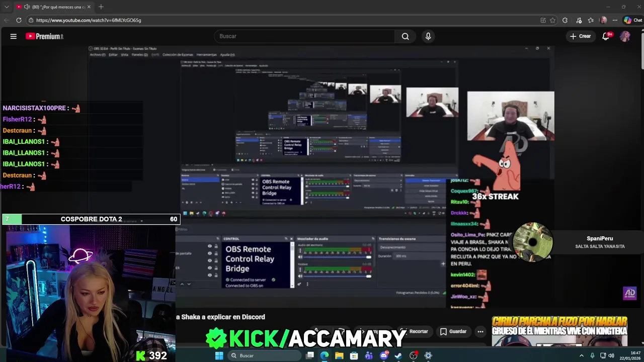Open the YouTube account avatar menu
Viewport: 644px width, 362px height.
click(625, 36)
